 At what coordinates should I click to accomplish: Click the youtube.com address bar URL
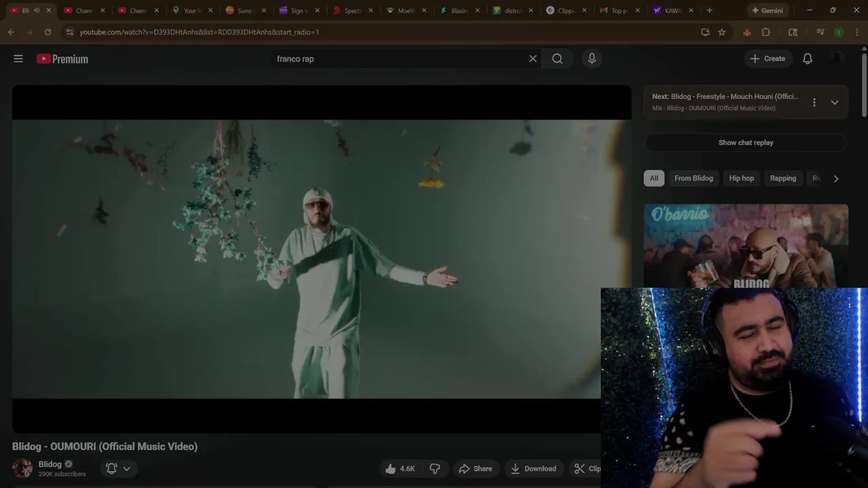pos(199,32)
